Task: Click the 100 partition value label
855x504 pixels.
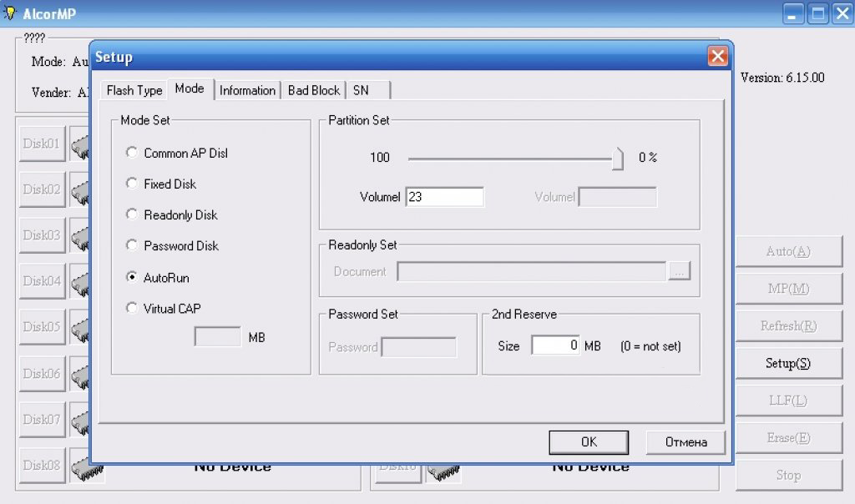Action: pyautogui.click(x=380, y=158)
